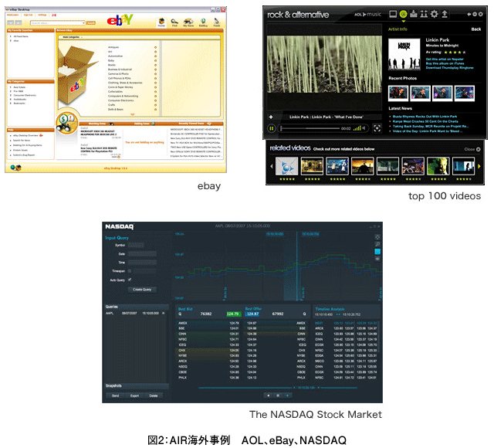The image size is (494, 448).
Task: Toggle the Auto Query checkbox in NASDAQ
Action: (130, 280)
